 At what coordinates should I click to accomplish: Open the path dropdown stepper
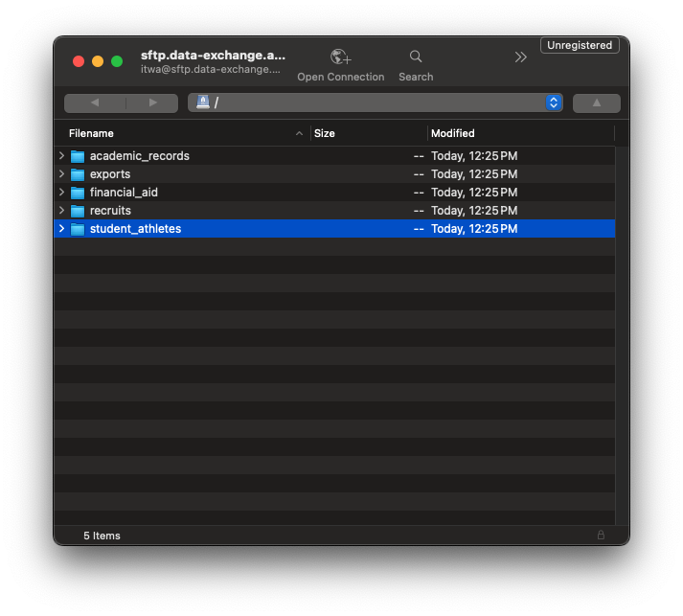[x=554, y=103]
